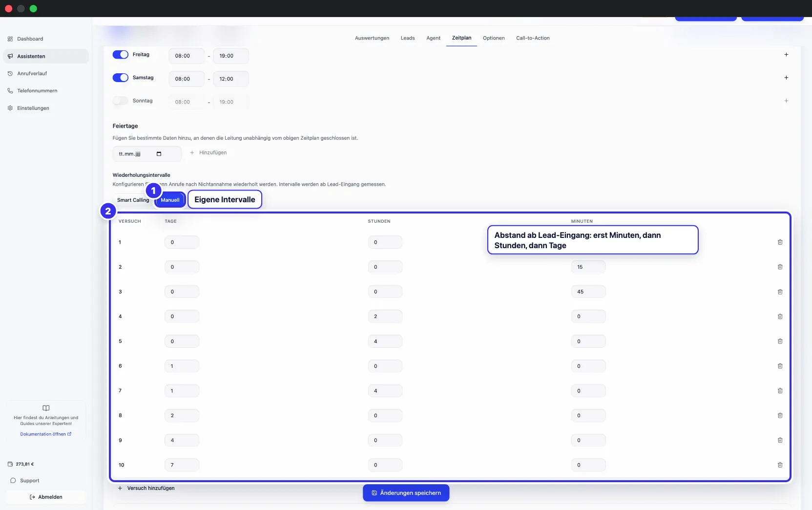Delete attempt 4 with the trash icon
The height and width of the screenshot is (510, 812).
click(x=780, y=317)
